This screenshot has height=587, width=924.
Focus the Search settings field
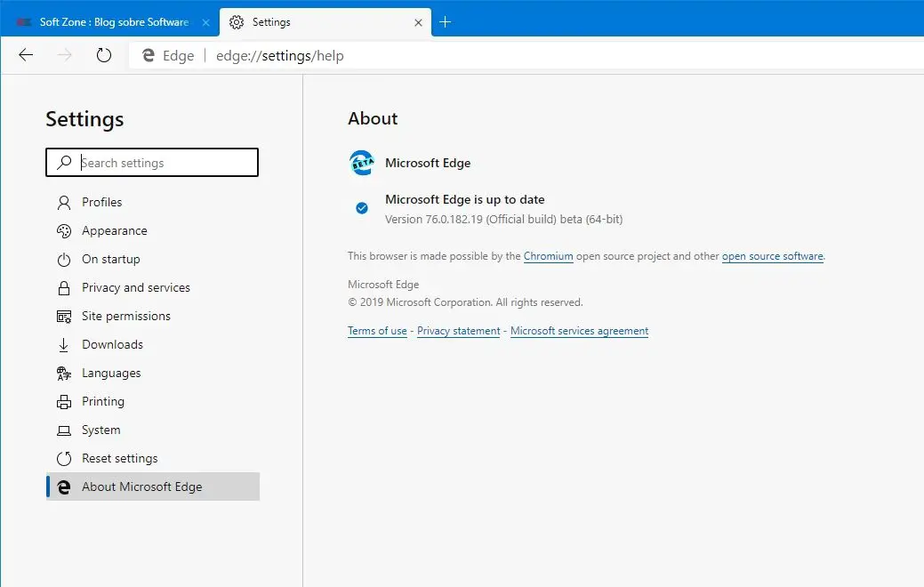[152, 163]
